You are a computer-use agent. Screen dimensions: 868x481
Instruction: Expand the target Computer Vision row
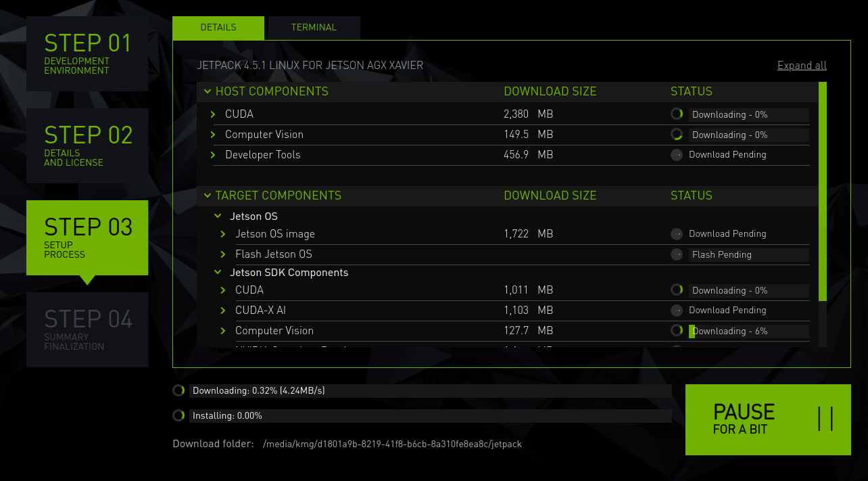pos(223,331)
